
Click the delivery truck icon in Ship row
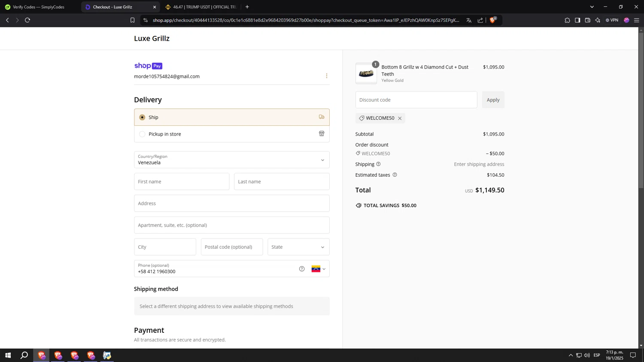tap(322, 117)
